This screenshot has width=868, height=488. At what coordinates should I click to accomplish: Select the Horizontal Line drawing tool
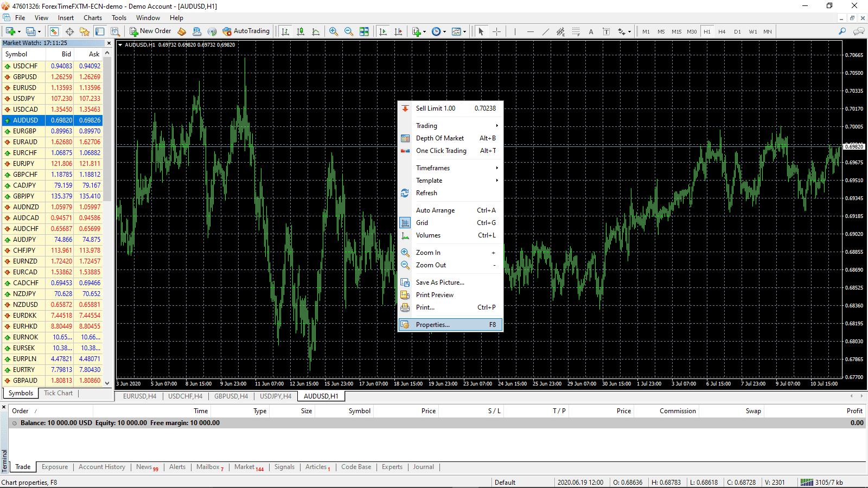pos(531,31)
